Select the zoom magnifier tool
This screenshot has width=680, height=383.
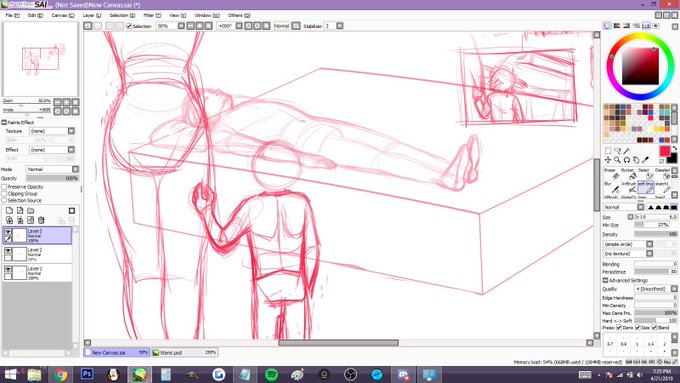point(617,160)
